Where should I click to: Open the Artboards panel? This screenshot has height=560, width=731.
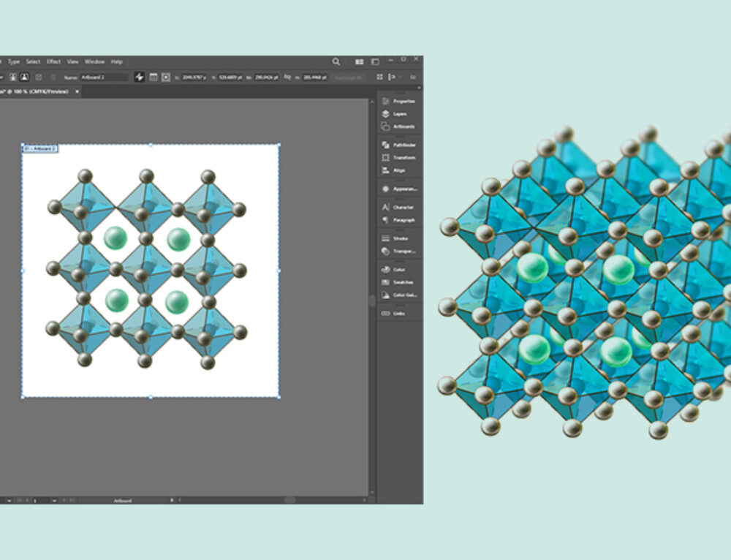[x=402, y=124]
